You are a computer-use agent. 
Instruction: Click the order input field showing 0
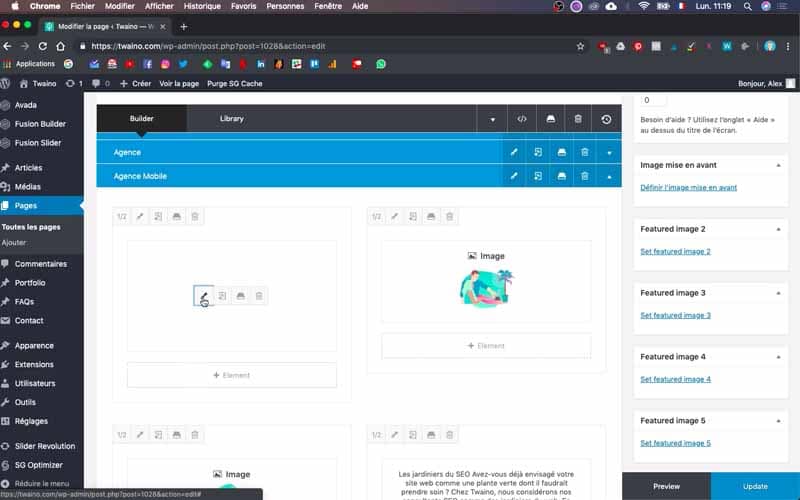pos(653,100)
